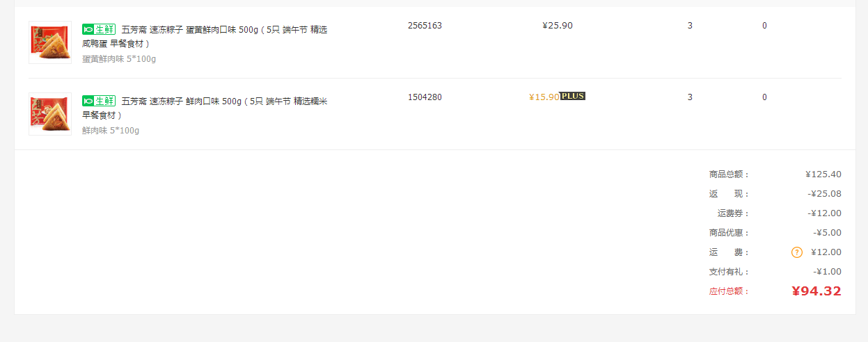Select the variant text 蛋黄鲜肉味 5*100g
The height and width of the screenshot is (342, 868).
tap(119, 59)
